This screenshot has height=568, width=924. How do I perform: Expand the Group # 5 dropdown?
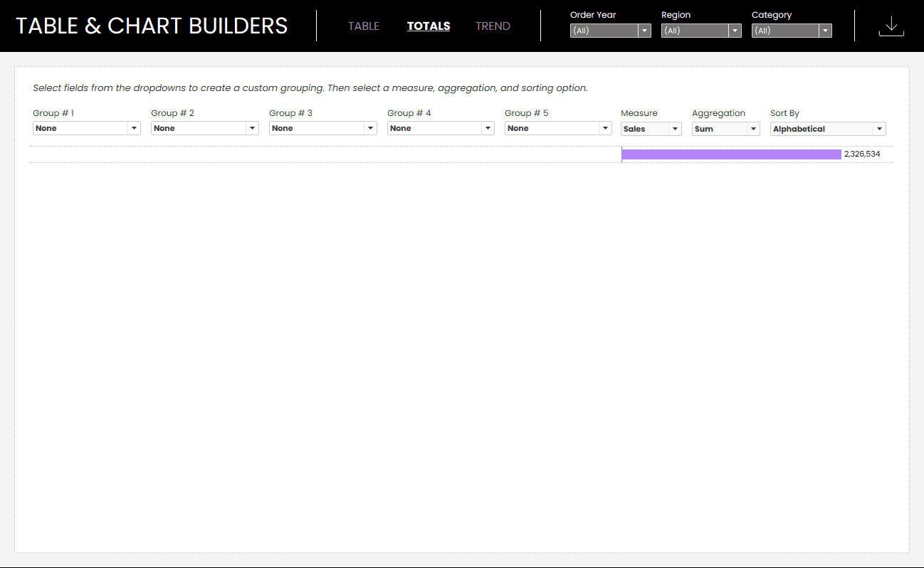558,128
